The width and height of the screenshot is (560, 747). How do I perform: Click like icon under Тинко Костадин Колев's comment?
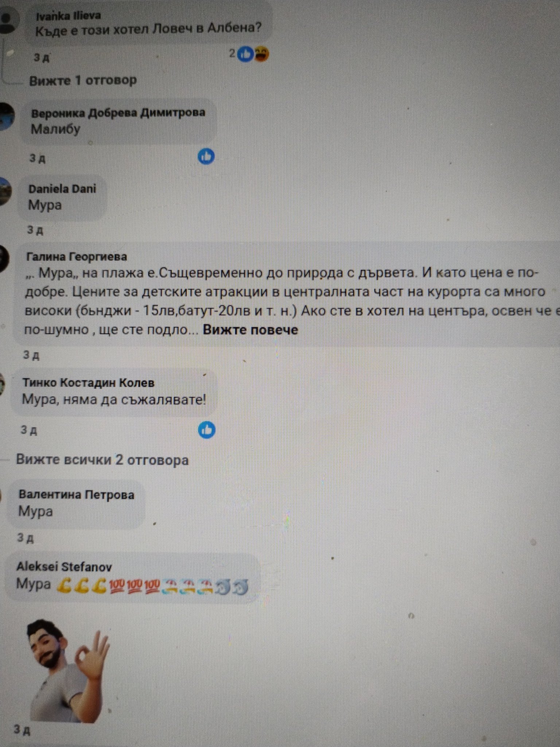click(x=207, y=430)
